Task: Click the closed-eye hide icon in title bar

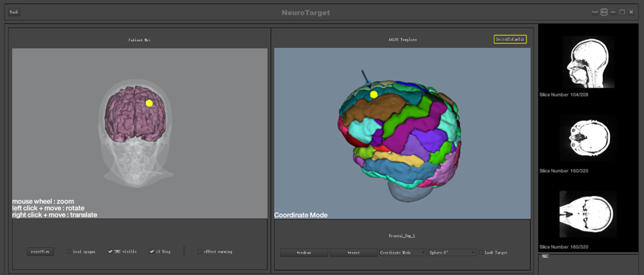Action: tap(595, 12)
